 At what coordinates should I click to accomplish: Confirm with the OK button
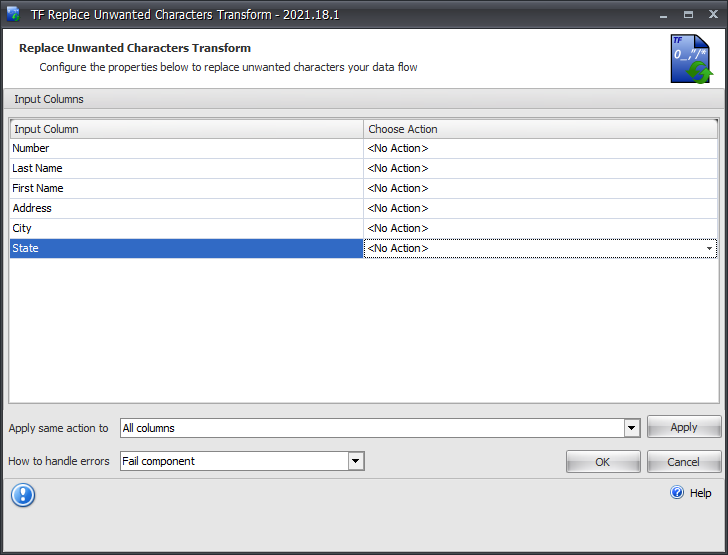603,462
